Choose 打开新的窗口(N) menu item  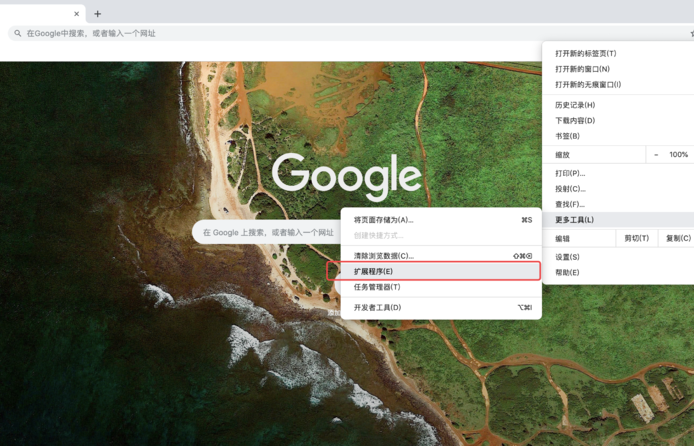click(582, 69)
